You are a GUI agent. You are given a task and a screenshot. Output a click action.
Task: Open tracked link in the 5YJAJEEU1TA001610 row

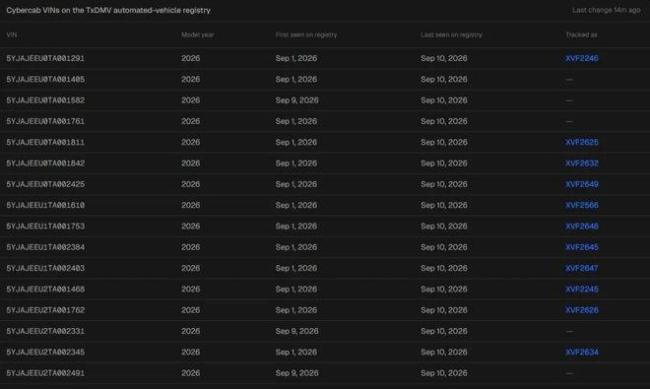pyautogui.click(x=582, y=205)
